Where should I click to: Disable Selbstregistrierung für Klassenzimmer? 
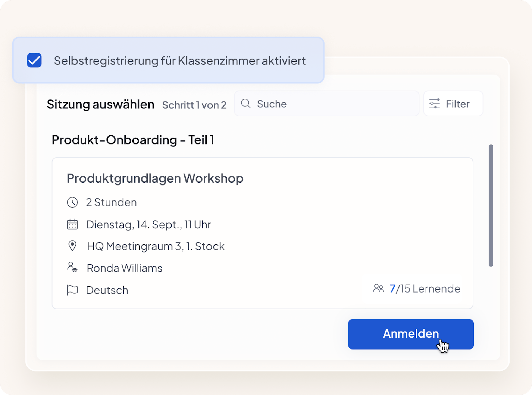pyautogui.click(x=34, y=61)
